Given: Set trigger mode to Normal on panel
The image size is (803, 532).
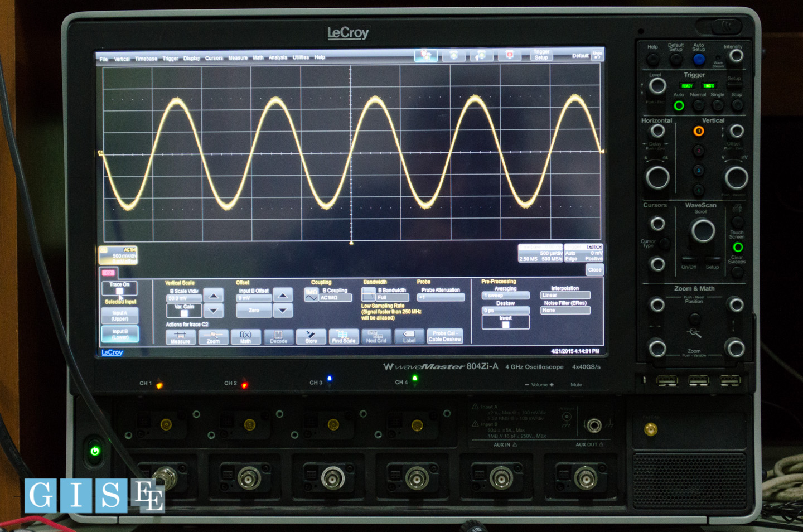Looking at the screenshot, I should coord(698,105).
